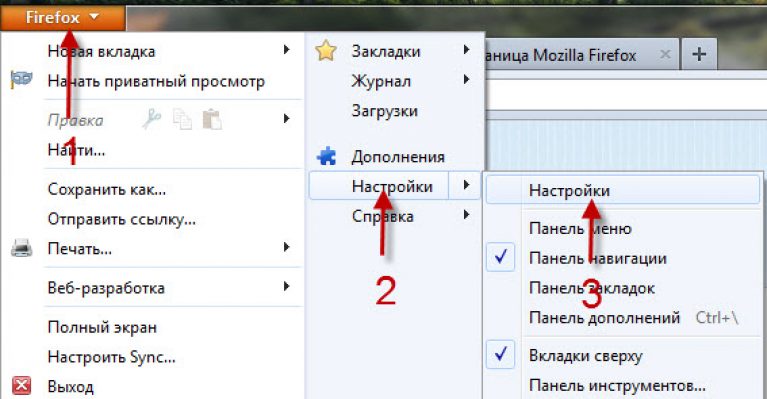Click the private browsing mask icon

point(22,79)
